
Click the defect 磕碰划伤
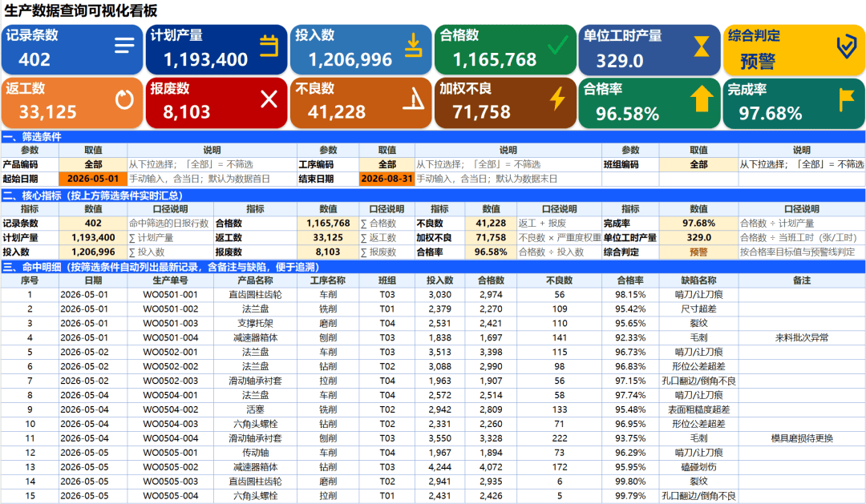(x=698, y=467)
